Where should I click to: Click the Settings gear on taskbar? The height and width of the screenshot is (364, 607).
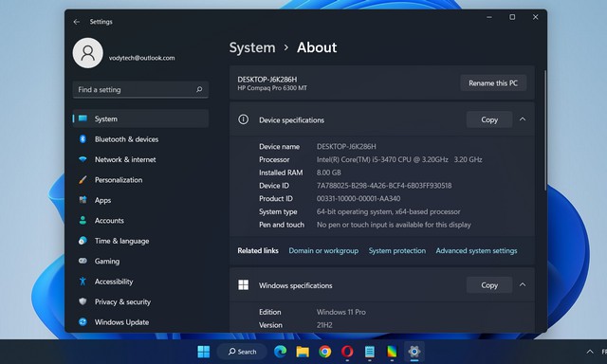tap(414, 352)
